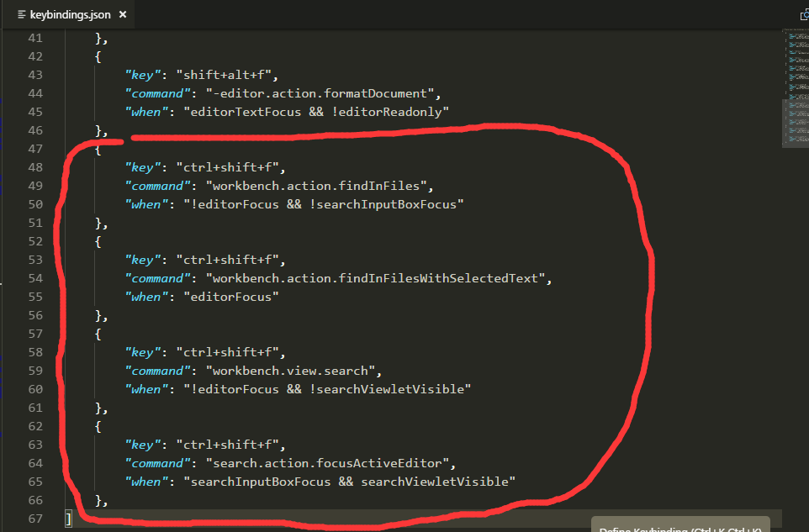Click the "ctrl+shift+f" key value on line 58
The height and width of the screenshot is (532, 809).
pyautogui.click(x=228, y=352)
